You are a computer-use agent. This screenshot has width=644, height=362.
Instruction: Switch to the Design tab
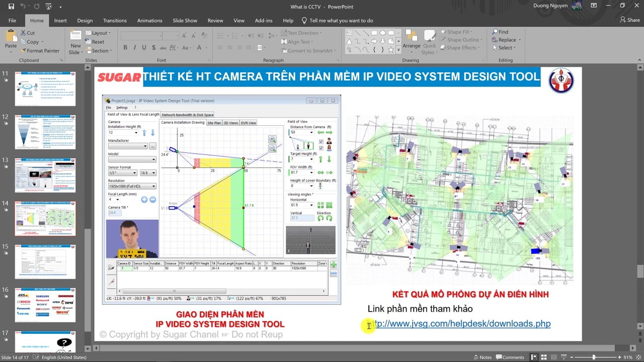coord(85,21)
